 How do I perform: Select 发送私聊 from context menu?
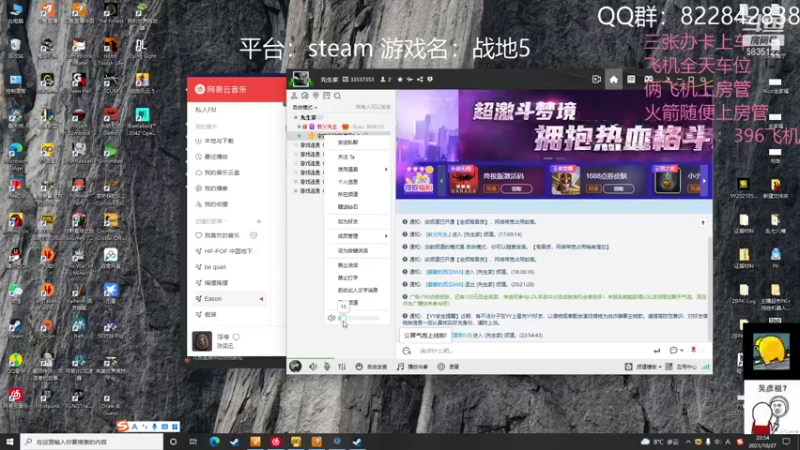[x=348, y=142]
